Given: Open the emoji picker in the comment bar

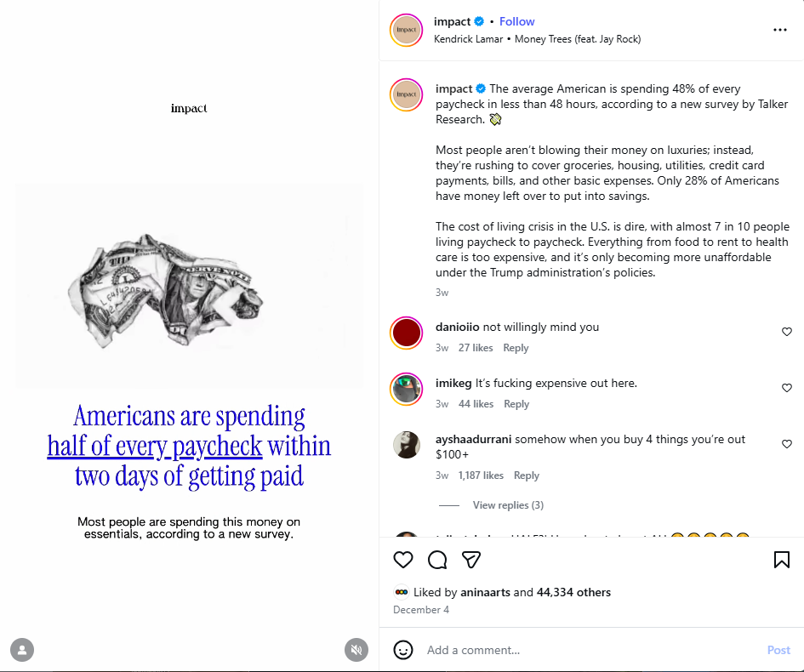Looking at the screenshot, I should (402, 649).
